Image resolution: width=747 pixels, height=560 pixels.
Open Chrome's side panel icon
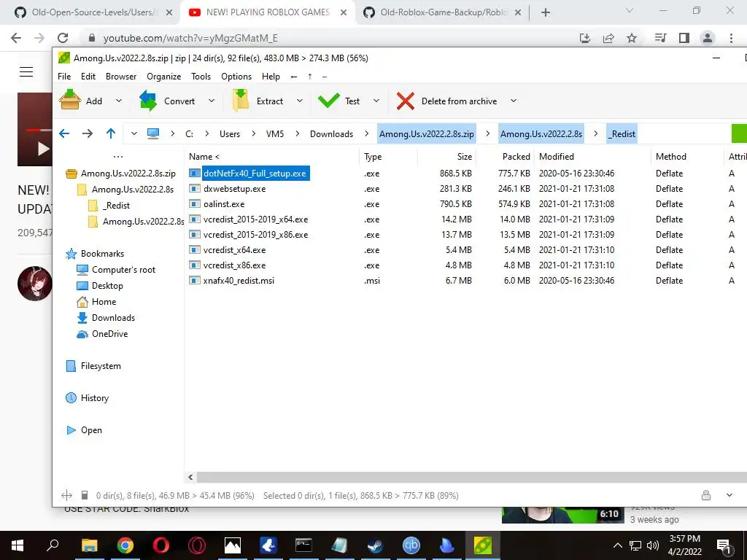tap(684, 38)
